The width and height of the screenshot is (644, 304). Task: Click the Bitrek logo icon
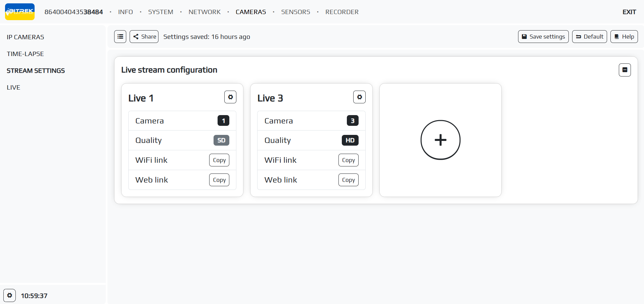[x=20, y=12]
